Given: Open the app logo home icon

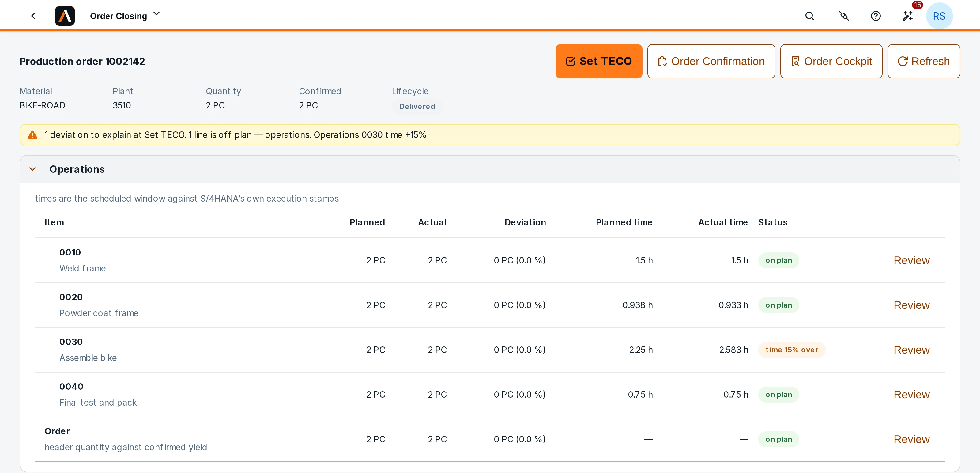Looking at the screenshot, I should (65, 16).
